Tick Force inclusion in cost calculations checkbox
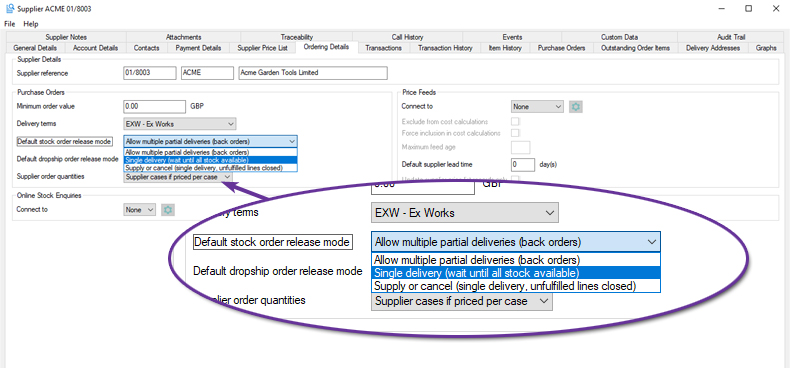The image size is (790, 368). coord(515,133)
